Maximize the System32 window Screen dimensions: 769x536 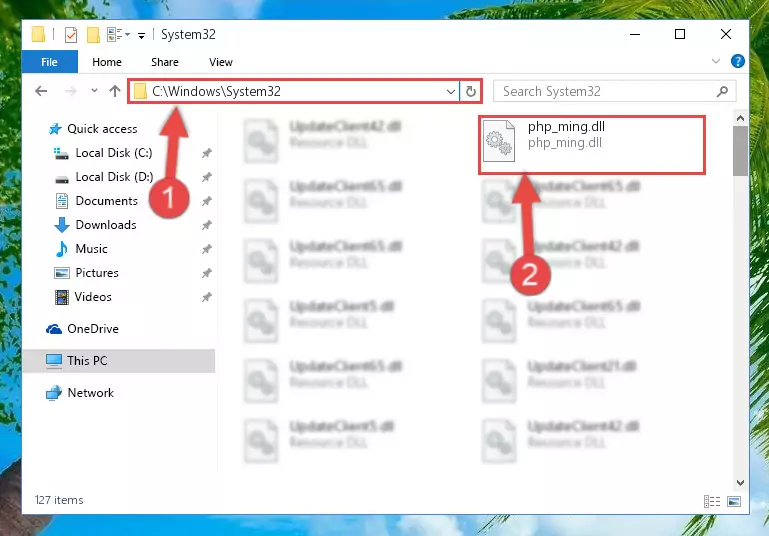tap(680, 34)
